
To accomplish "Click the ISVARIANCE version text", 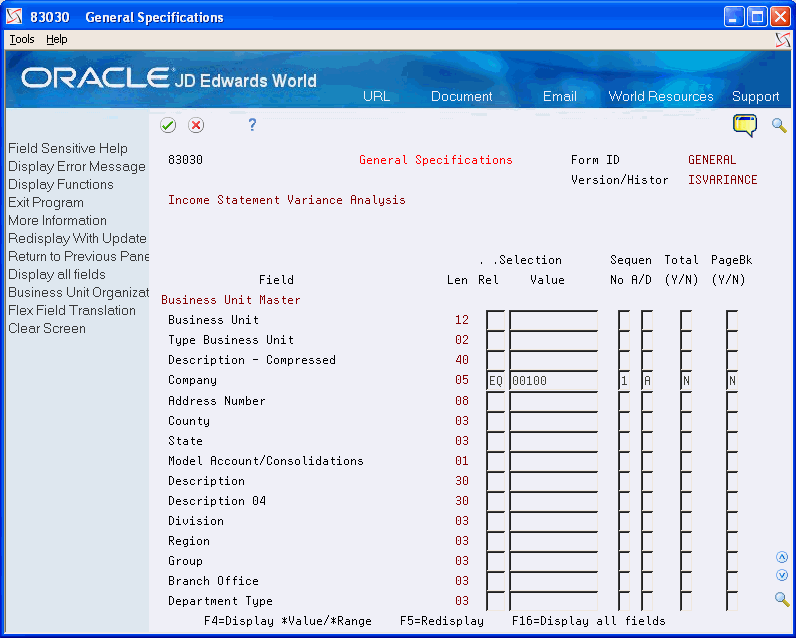I will click(x=722, y=180).
